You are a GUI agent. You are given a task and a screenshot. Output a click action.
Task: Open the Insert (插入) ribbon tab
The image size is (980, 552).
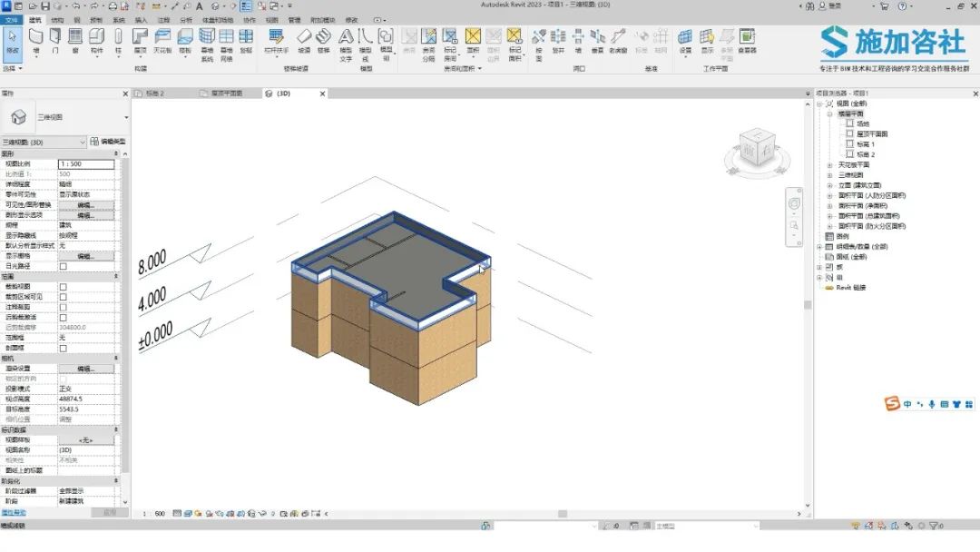tap(142, 20)
